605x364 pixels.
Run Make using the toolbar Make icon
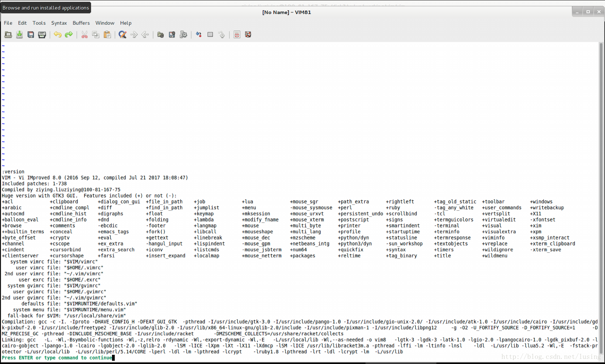(199, 35)
